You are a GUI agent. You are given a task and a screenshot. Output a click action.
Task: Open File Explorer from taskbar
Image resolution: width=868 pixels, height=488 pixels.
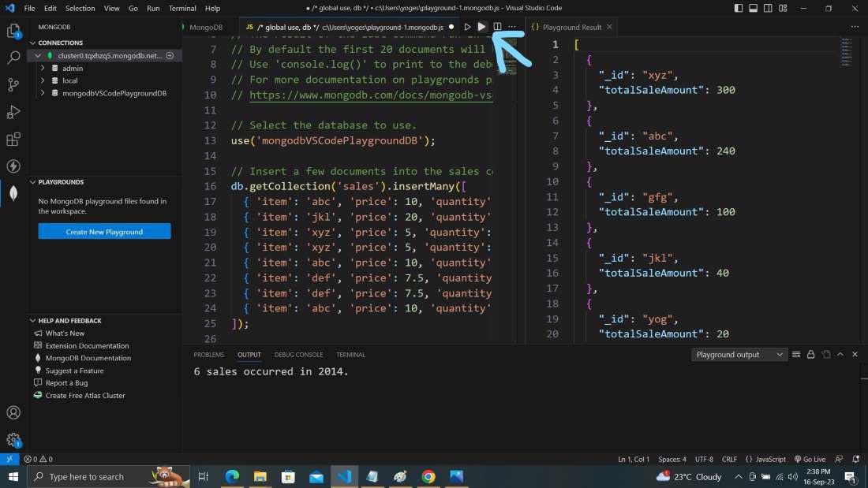coord(260,476)
